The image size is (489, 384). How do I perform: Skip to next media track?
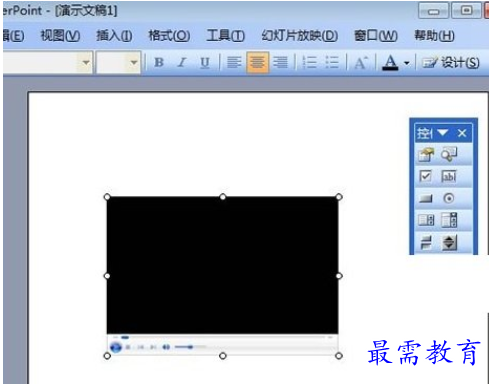(x=153, y=347)
